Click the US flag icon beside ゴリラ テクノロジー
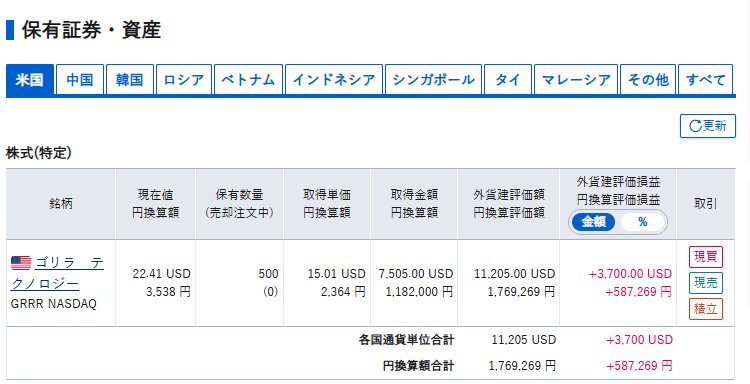The image size is (750, 384). coord(21,263)
